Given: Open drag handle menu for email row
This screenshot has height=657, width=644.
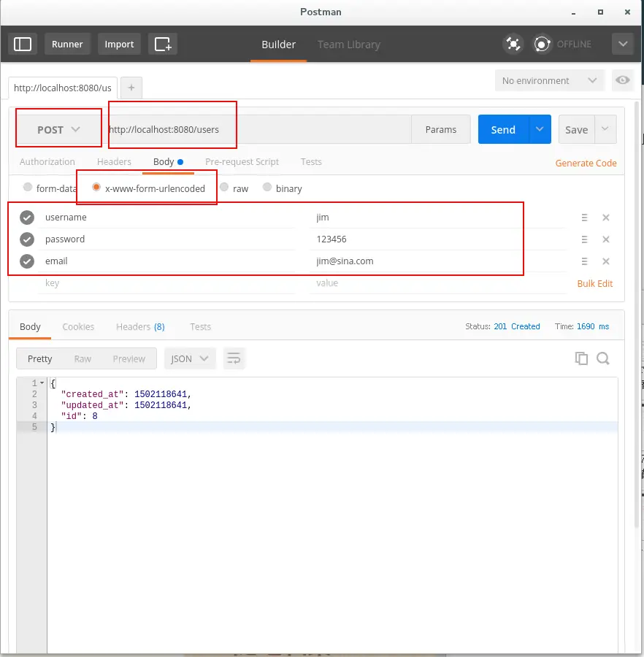Looking at the screenshot, I should click(x=584, y=261).
